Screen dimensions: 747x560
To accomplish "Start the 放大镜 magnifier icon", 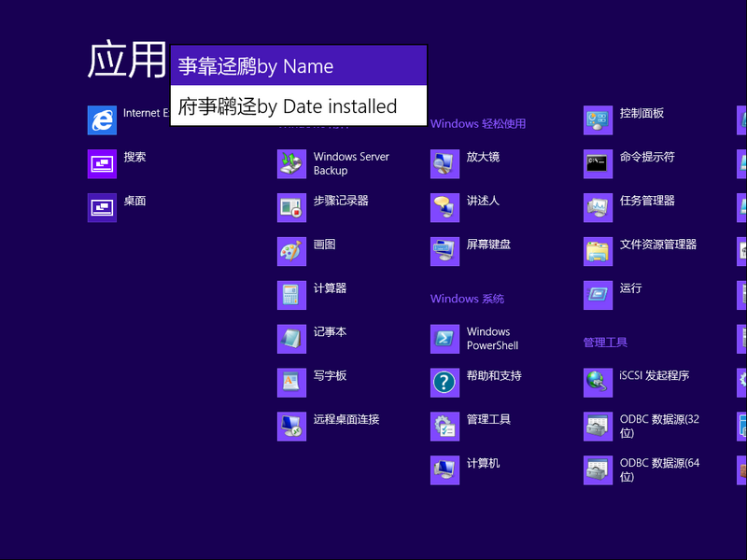I will pos(445,164).
